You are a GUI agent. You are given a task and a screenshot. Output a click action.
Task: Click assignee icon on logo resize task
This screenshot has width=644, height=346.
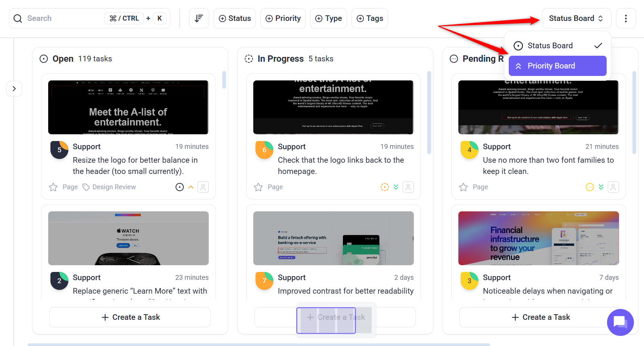(203, 187)
